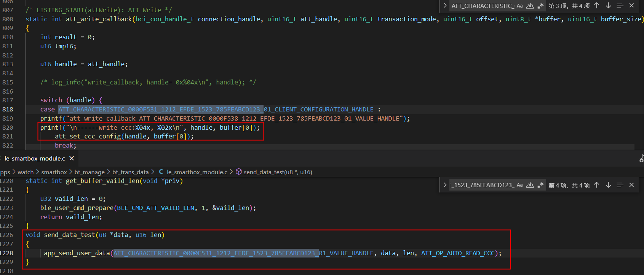Toggle Find in Selection in the lower find widget
The width and height of the screenshot is (644, 275).
(x=620, y=185)
